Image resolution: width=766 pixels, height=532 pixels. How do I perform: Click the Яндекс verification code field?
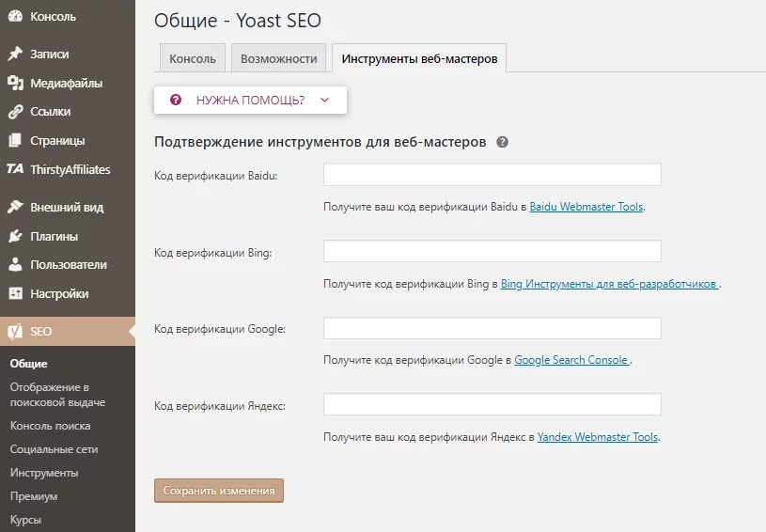[492, 404]
